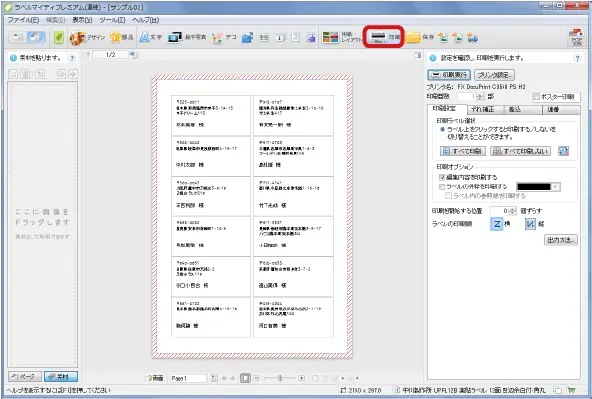The height and width of the screenshot is (399, 592).
Task: Select the 文字 text tool
Action: point(151,37)
